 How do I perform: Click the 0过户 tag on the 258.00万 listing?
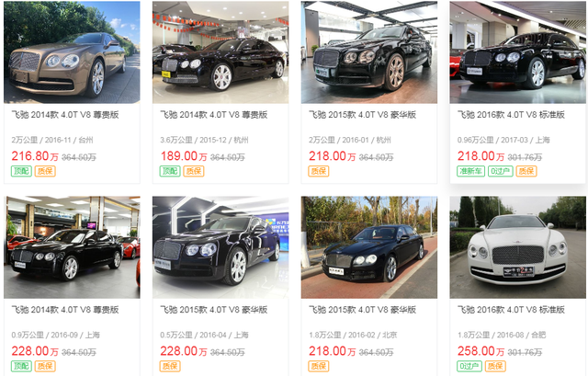469,366
